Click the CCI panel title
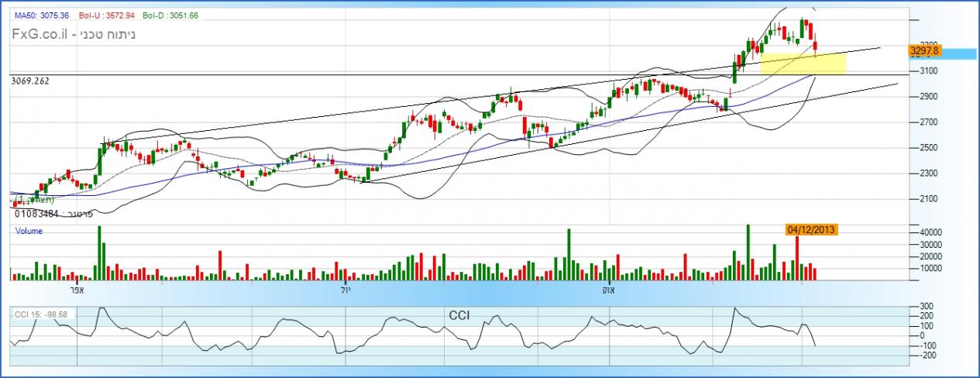 pos(459,315)
